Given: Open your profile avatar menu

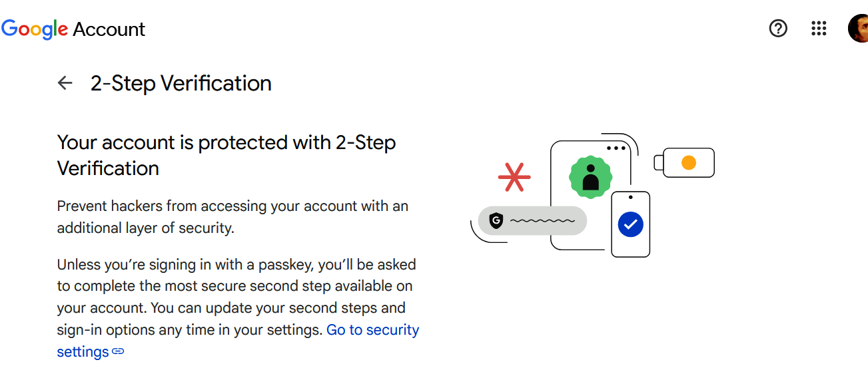Looking at the screenshot, I should 859,29.
